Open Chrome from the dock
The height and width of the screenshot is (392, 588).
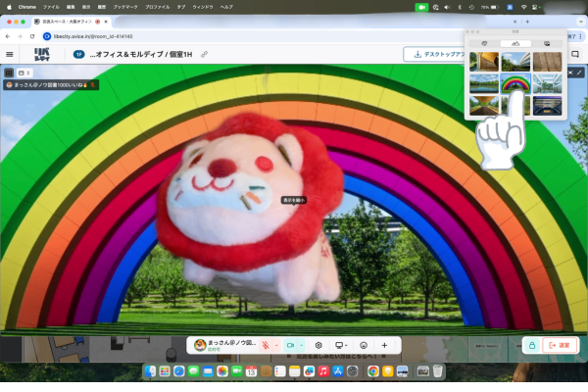click(x=372, y=371)
